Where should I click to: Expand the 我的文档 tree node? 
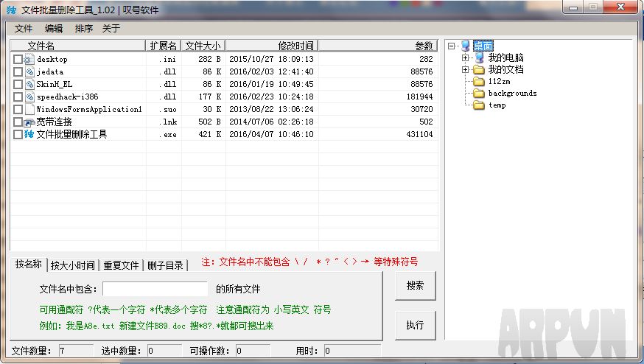pos(466,70)
